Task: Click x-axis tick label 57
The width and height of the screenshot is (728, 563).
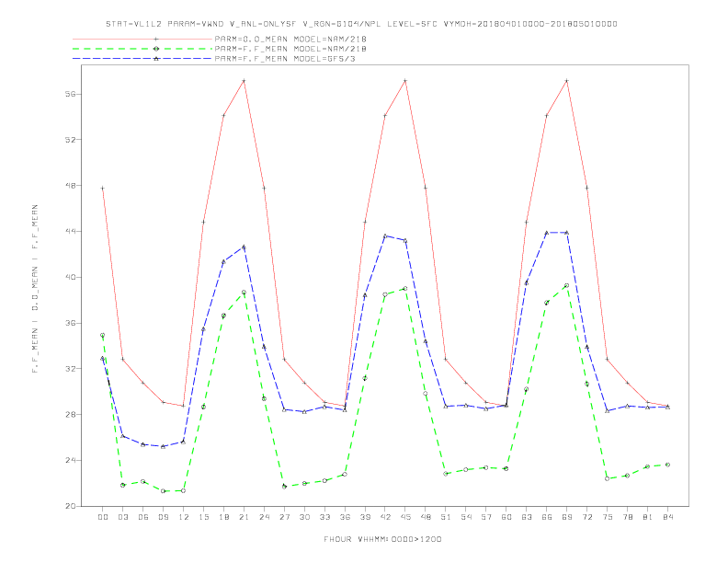Action: click(486, 517)
